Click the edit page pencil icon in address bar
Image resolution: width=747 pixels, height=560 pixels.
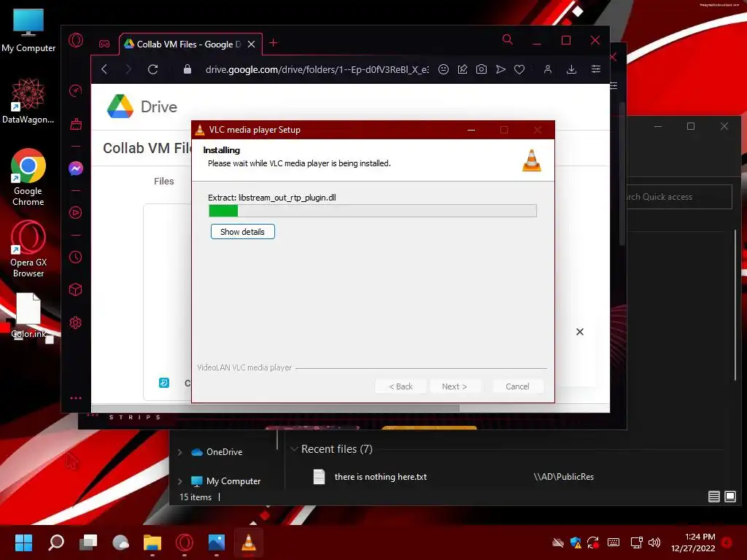[x=462, y=69]
